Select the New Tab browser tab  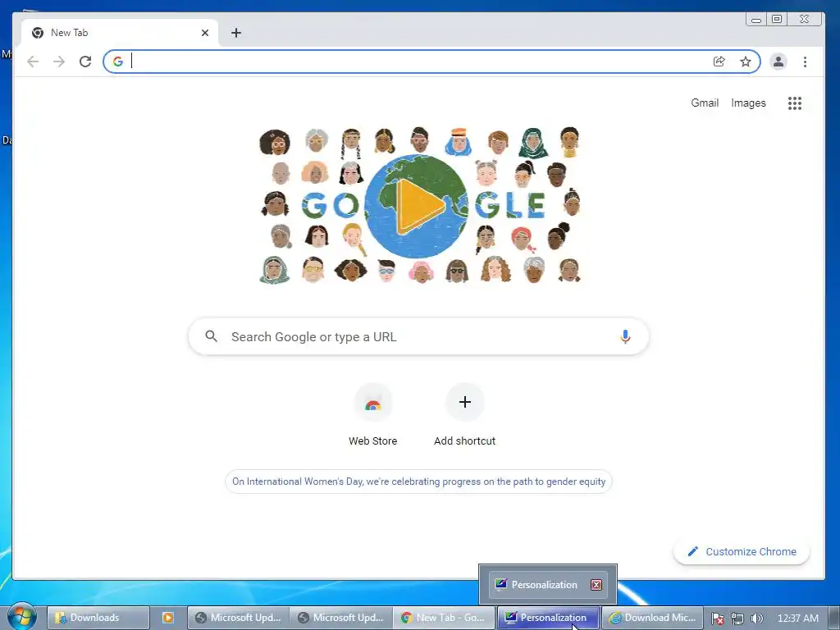coord(120,33)
